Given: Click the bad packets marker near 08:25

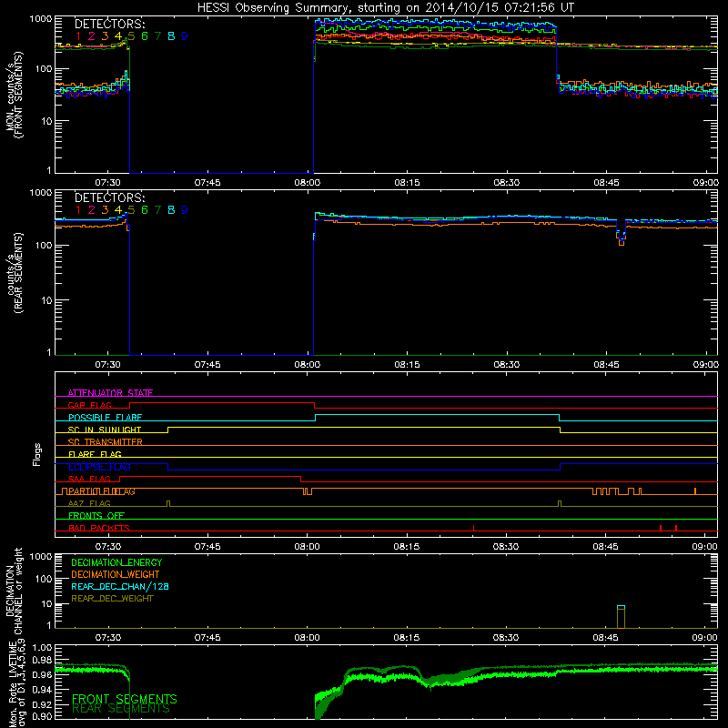Looking at the screenshot, I should point(473,528).
